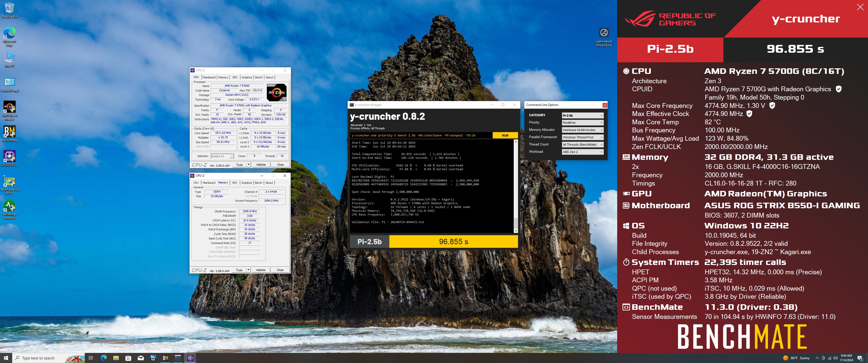Launch the CPUID CPU-Z desktop shortcut
The height and width of the screenshot is (363, 868).
click(x=9, y=158)
